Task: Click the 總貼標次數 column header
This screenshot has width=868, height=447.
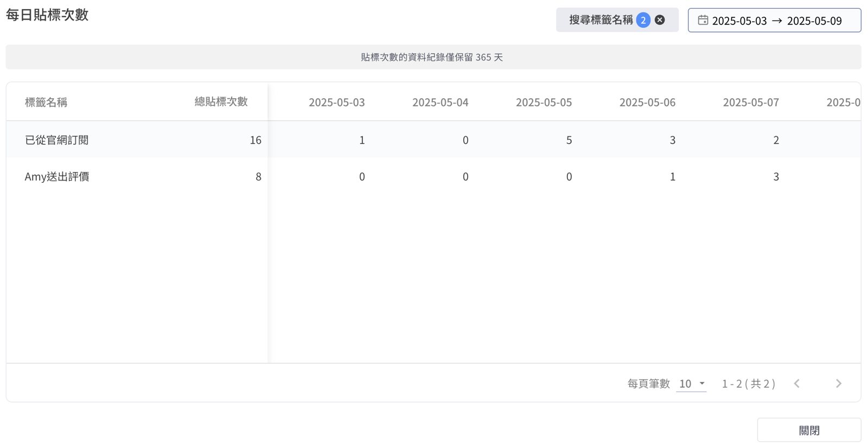Action: coord(221,101)
